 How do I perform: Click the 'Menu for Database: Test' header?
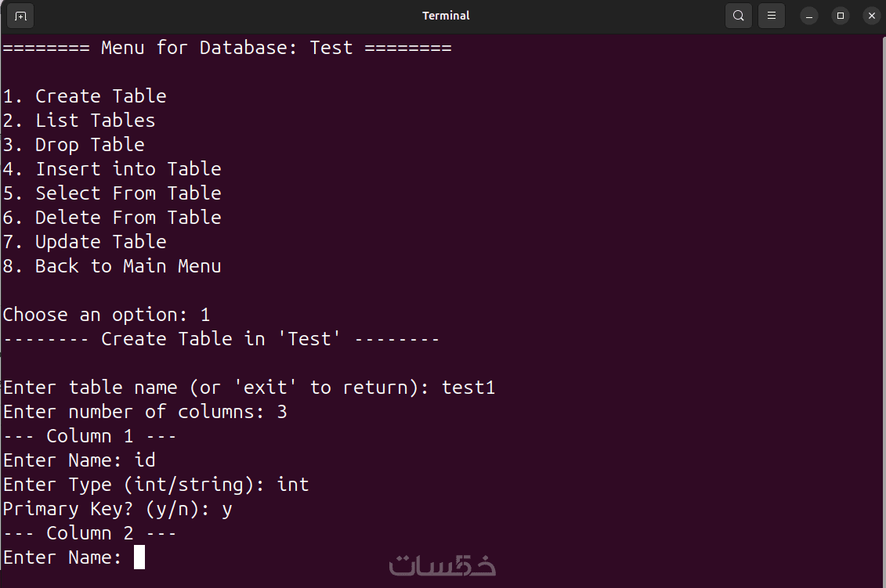[227, 48]
